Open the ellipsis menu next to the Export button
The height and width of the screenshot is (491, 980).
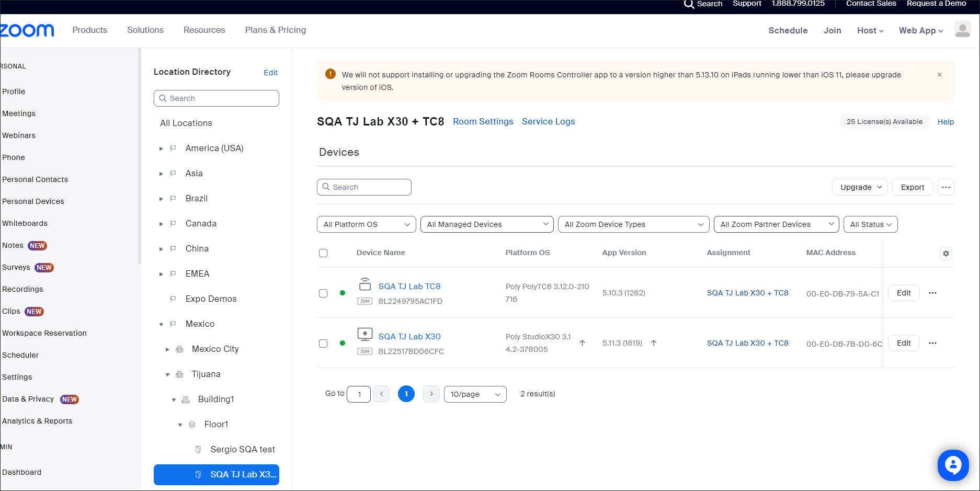point(945,187)
